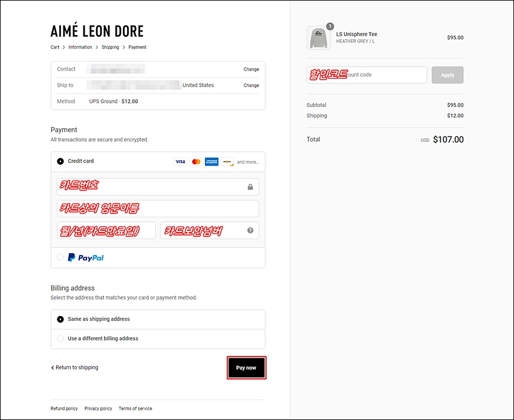Focus the card number input field

pyautogui.click(x=158, y=187)
